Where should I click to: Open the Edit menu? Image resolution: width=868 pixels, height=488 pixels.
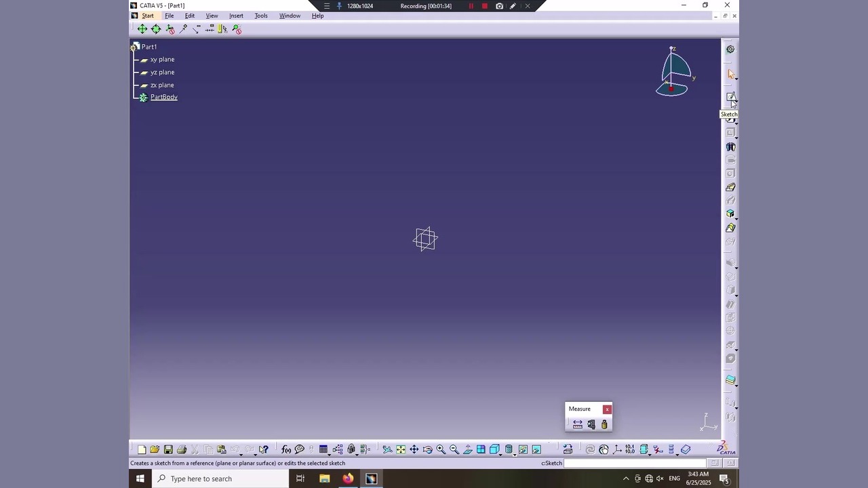(x=190, y=16)
